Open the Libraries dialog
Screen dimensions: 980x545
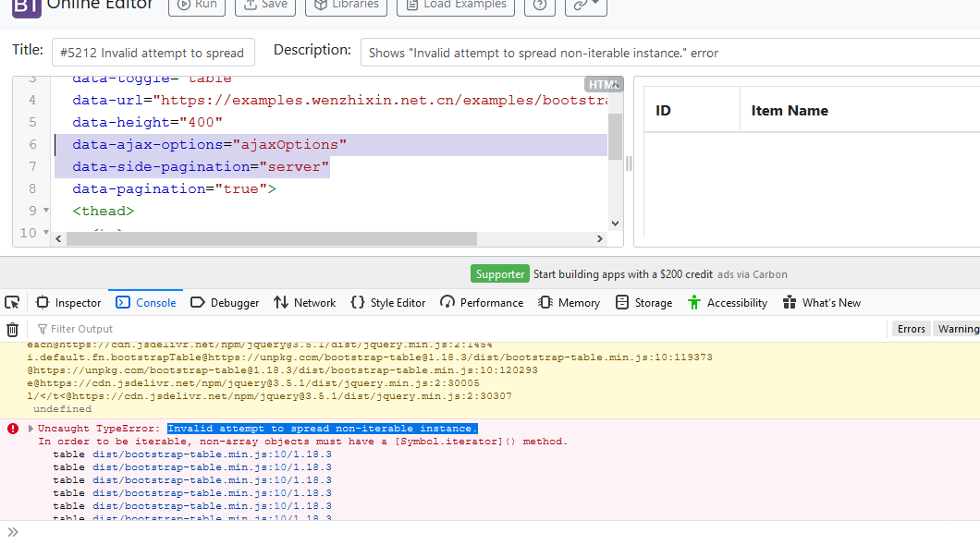pyautogui.click(x=346, y=6)
